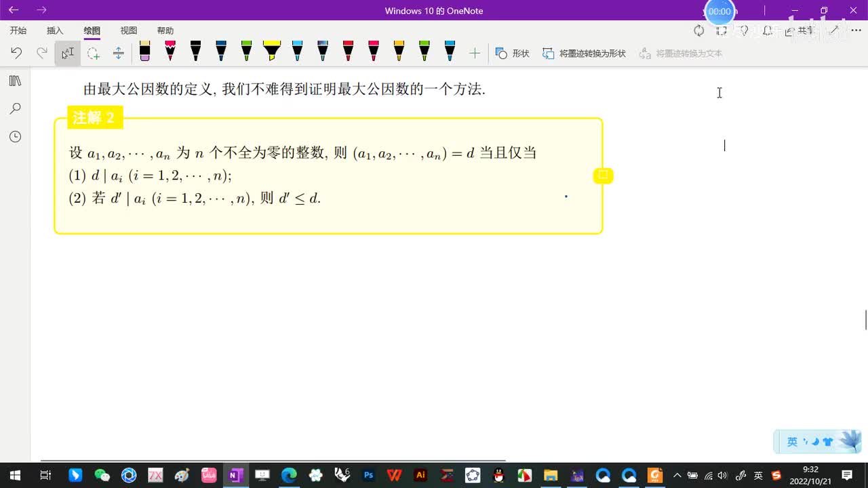The height and width of the screenshot is (488, 868).
Task: Pick the first light blue pen
Action: [x=297, y=51]
